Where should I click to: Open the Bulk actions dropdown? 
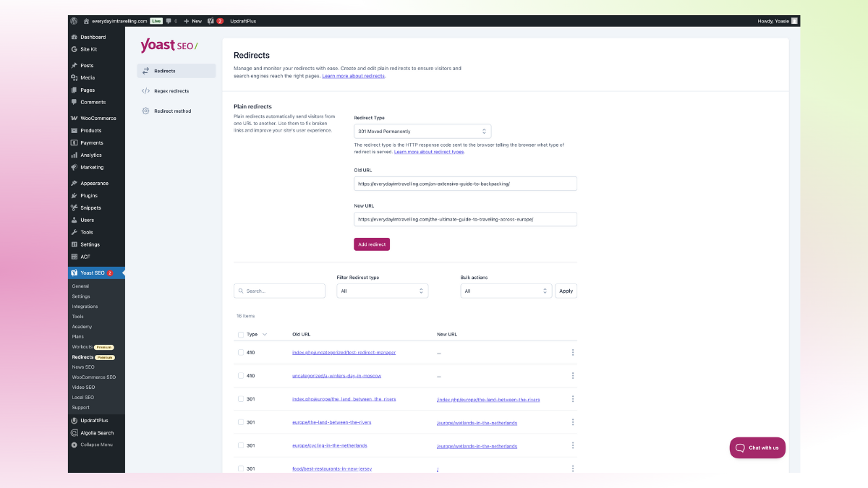click(506, 291)
